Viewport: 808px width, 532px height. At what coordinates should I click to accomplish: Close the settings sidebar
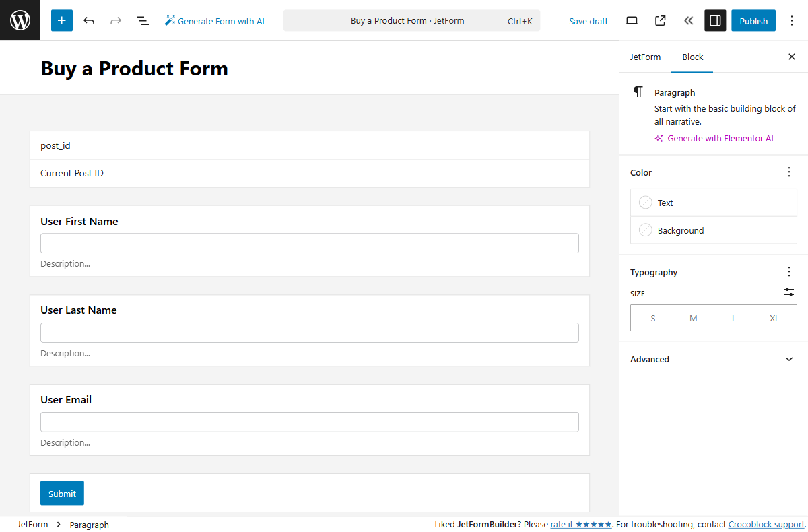[792, 57]
